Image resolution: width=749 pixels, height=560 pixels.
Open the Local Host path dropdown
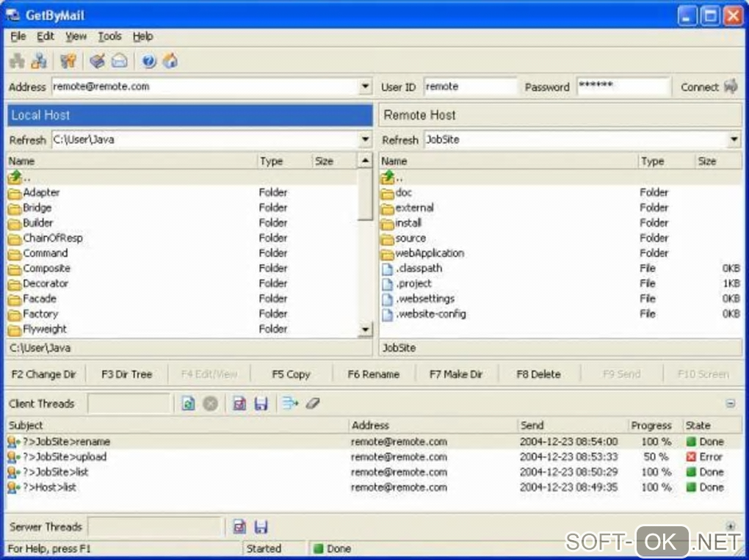tap(365, 139)
